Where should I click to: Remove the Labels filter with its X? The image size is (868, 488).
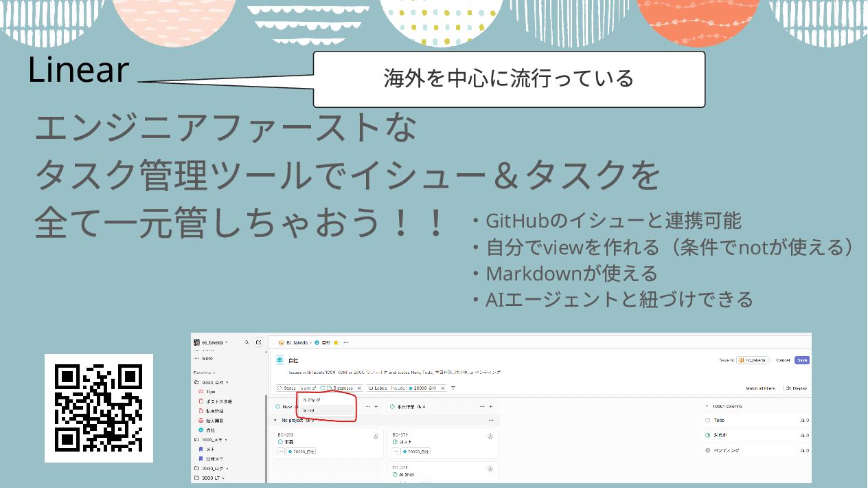pos(443,388)
